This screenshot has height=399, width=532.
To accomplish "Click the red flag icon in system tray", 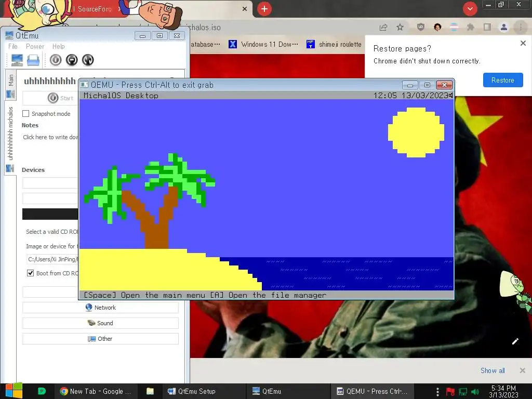I will tap(450, 392).
